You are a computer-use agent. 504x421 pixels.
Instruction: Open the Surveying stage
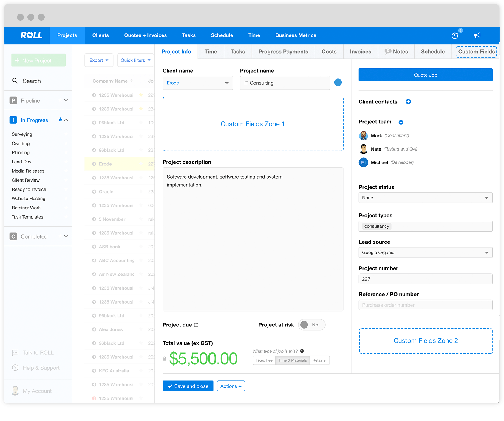click(x=22, y=134)
